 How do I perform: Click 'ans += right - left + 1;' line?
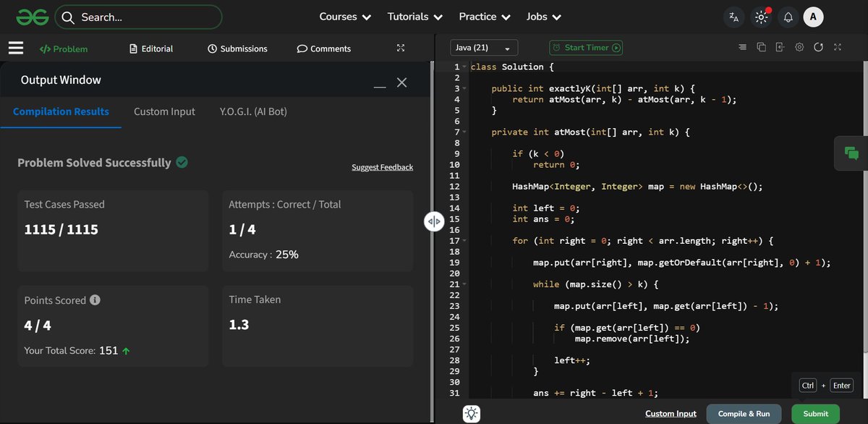pyautogui.click(x=596, y=393)
